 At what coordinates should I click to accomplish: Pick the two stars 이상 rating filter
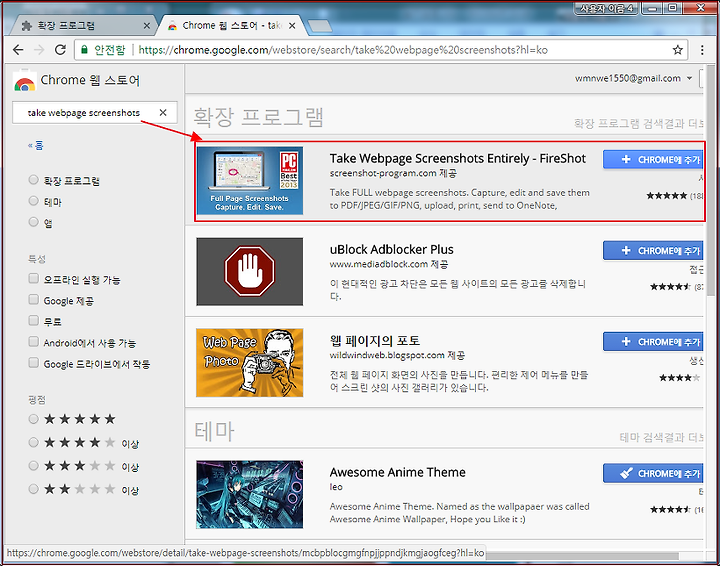coord(33,489)
